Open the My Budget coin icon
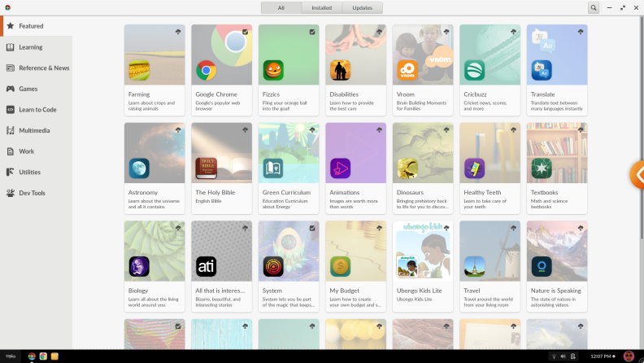 340,266
